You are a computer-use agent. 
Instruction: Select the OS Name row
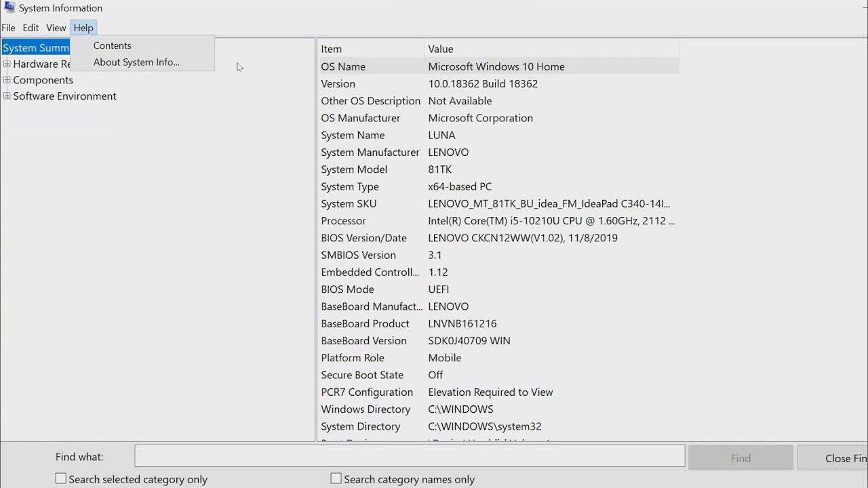[498, 66]
